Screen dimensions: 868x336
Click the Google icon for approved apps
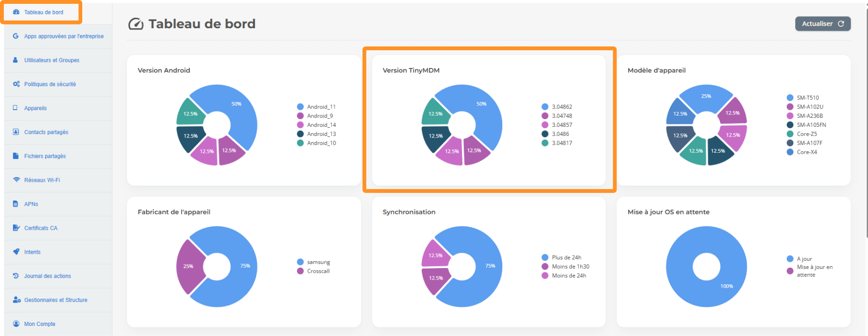tap(16, 36)
